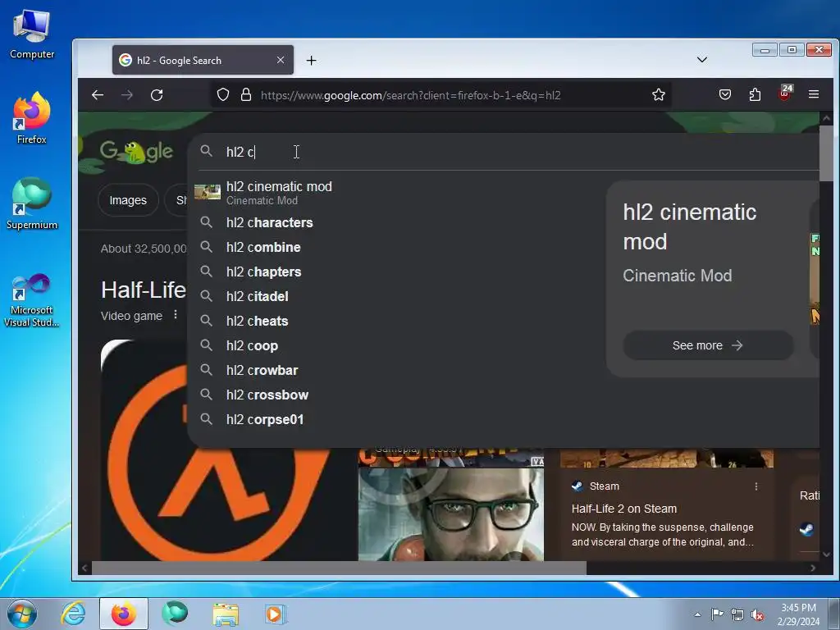Open the Firefox hamburger application menu

[x=813, y=94]
